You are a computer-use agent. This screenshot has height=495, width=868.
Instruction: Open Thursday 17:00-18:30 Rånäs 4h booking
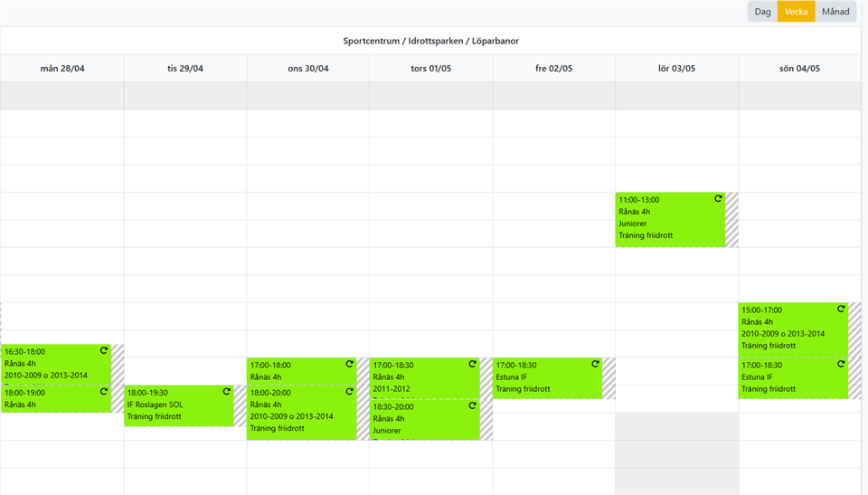(x=416, y=376)
